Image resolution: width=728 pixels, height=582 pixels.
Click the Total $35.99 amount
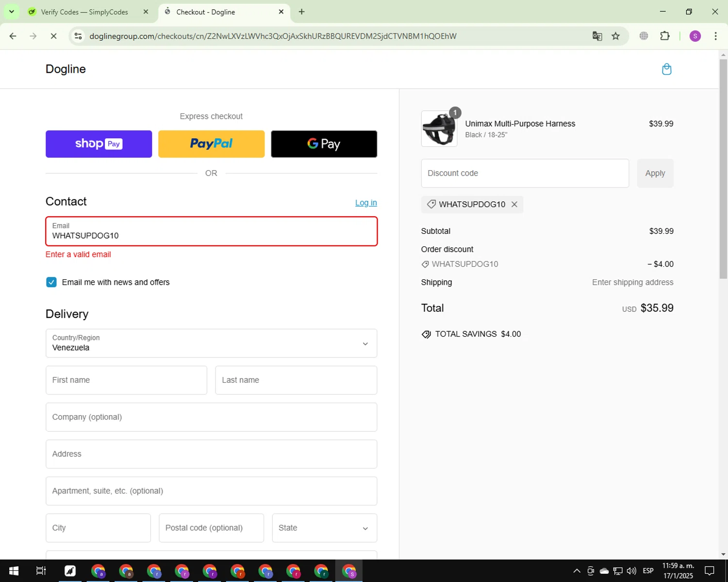click(657, 308)
